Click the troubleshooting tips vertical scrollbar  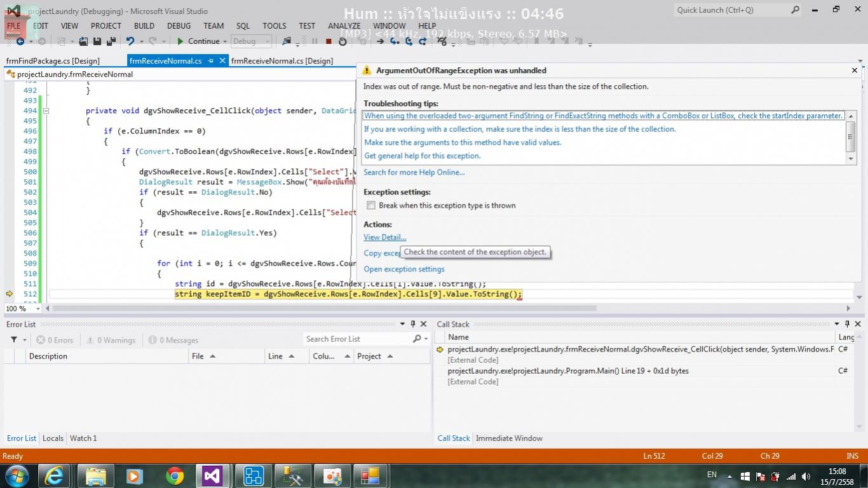coord(851,136)
